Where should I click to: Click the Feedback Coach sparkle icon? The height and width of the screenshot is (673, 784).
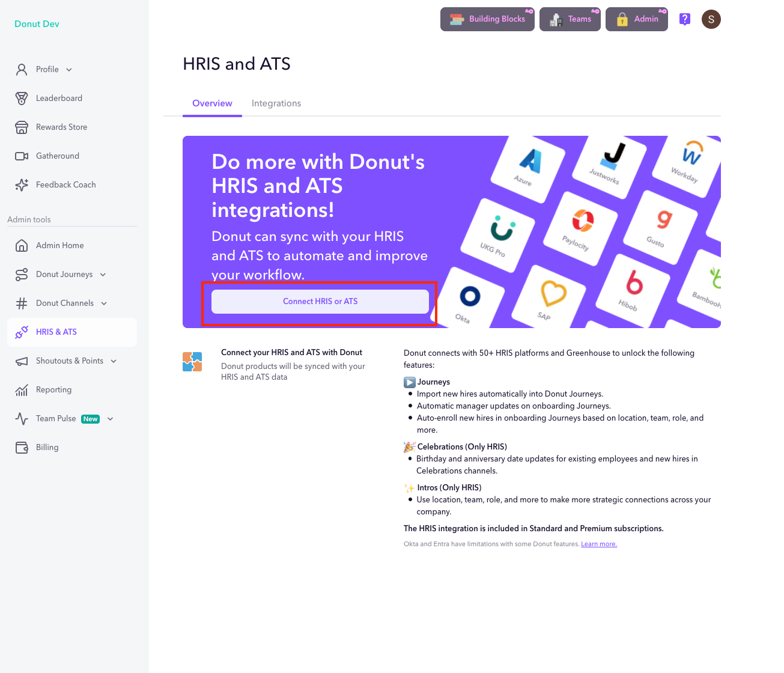pos(22,185)
